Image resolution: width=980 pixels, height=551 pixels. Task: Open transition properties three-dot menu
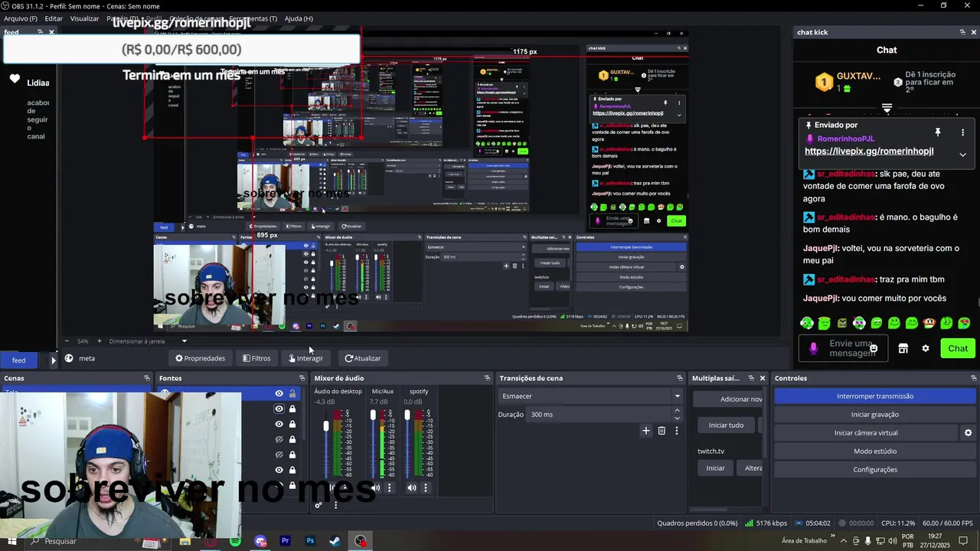(x=676, y=431)
